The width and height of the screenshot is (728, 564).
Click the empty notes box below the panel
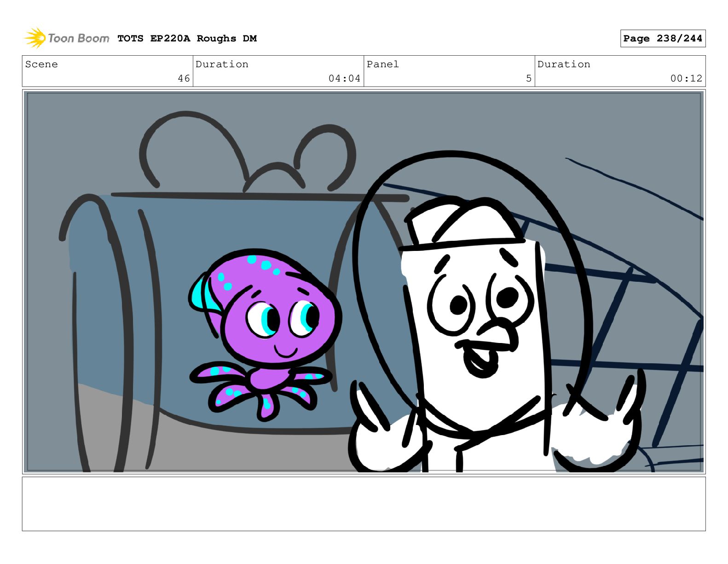(x=364, y=504)
